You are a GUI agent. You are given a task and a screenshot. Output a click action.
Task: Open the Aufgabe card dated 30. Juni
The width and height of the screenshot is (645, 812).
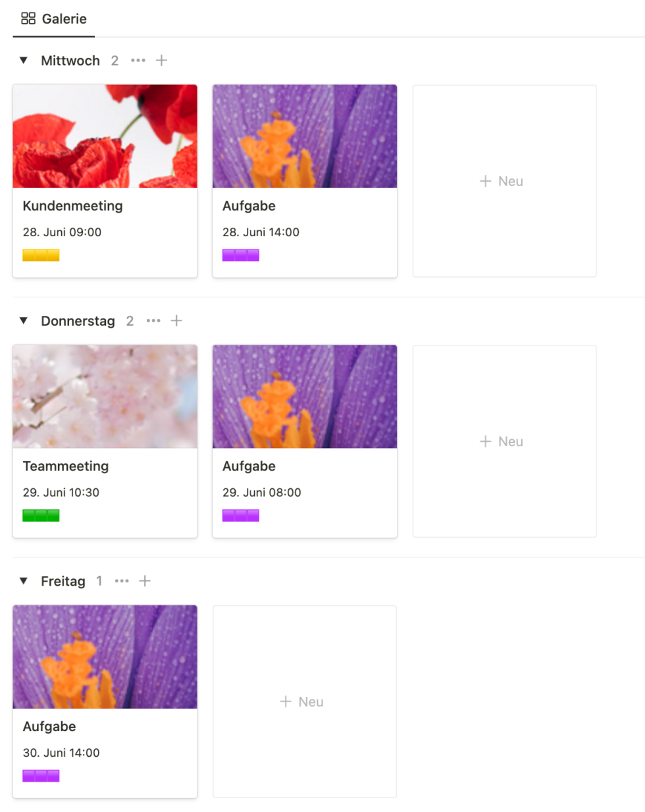pyautogui.click(x=105, y=726)
